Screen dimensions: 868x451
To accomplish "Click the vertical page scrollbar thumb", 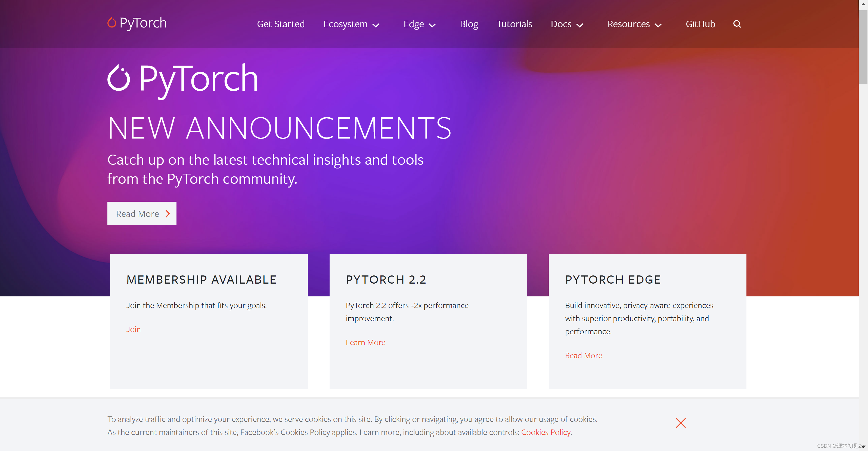I will (863, 47).
